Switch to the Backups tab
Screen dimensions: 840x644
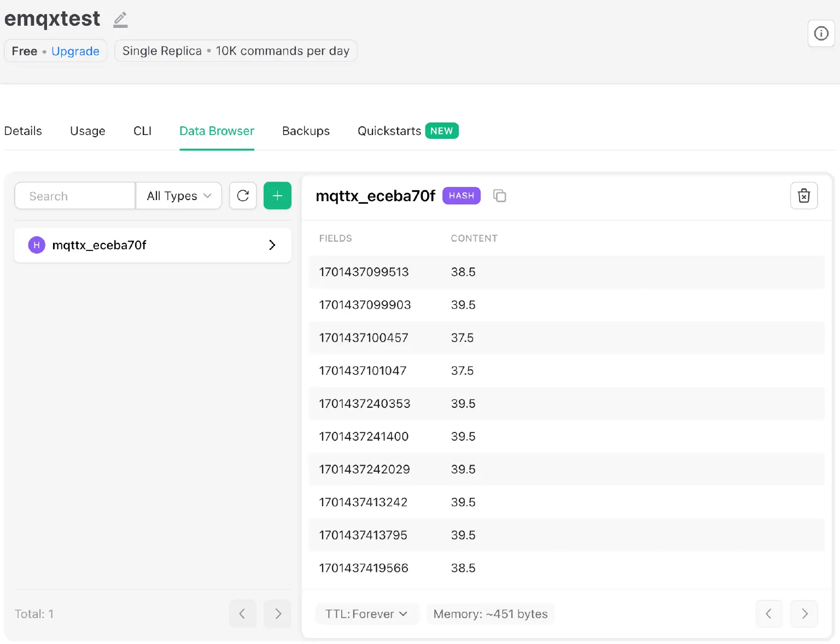[306, 131]
